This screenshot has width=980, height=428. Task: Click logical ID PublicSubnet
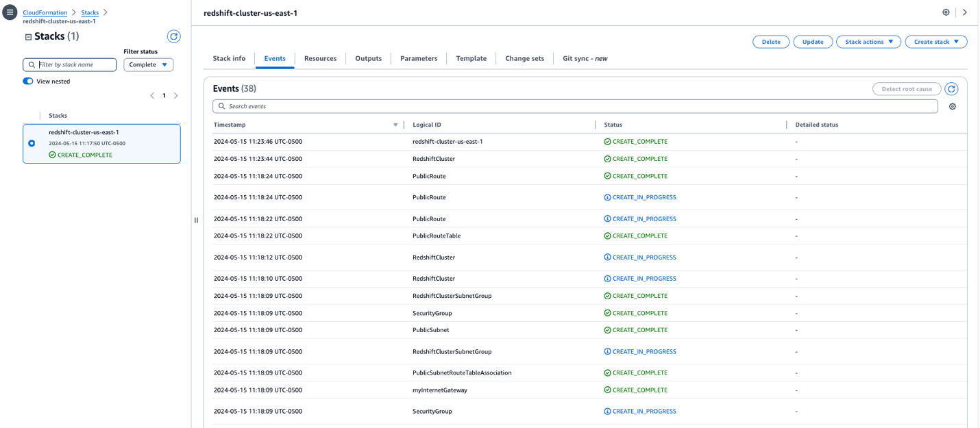pos(430,330)
